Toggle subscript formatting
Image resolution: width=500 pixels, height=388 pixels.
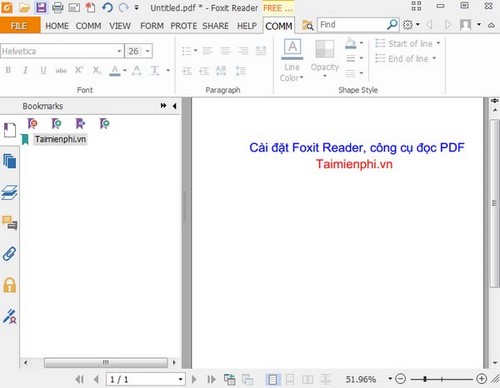coord(97,70)
